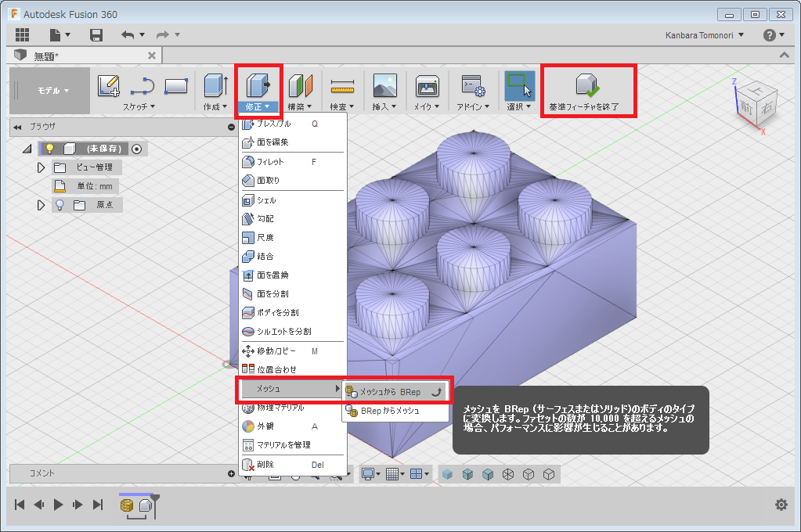Select the units (単位: mm) tree item
Image resolution: width=801 pixels, height=532 pixels.
86,186
